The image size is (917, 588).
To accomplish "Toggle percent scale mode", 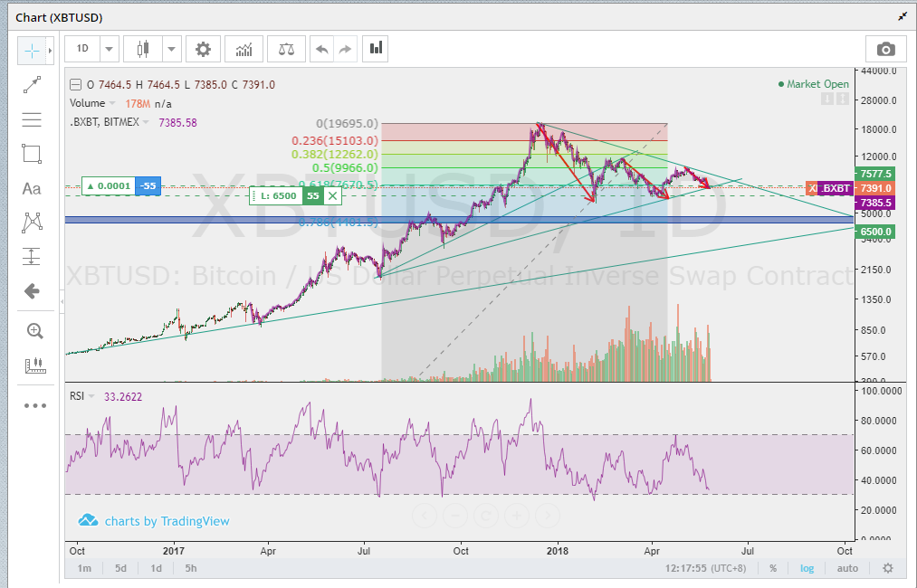I will click(773, 568).
